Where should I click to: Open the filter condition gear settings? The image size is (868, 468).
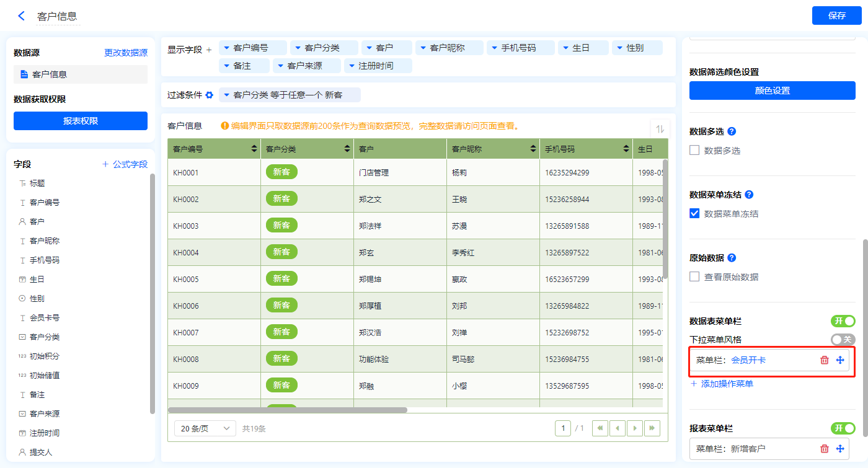click(x=210, y=95)
